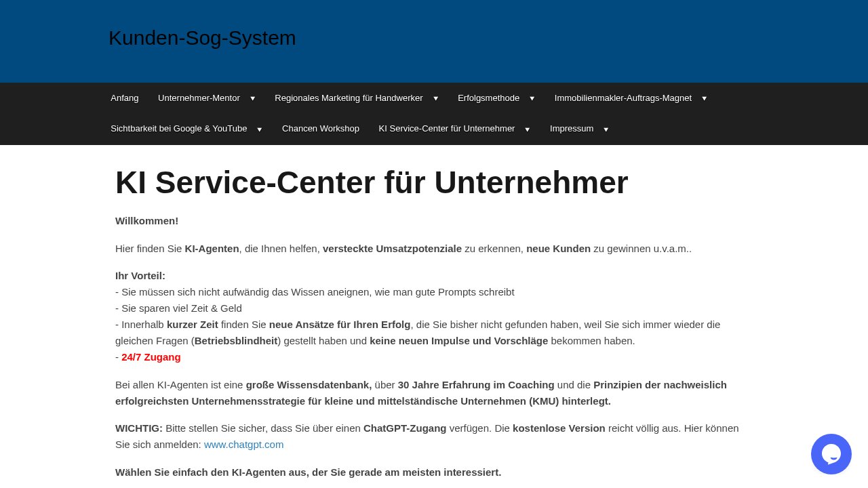Open Immobilienmakler-Auftrags-Magnet menu item

(623, 98)
